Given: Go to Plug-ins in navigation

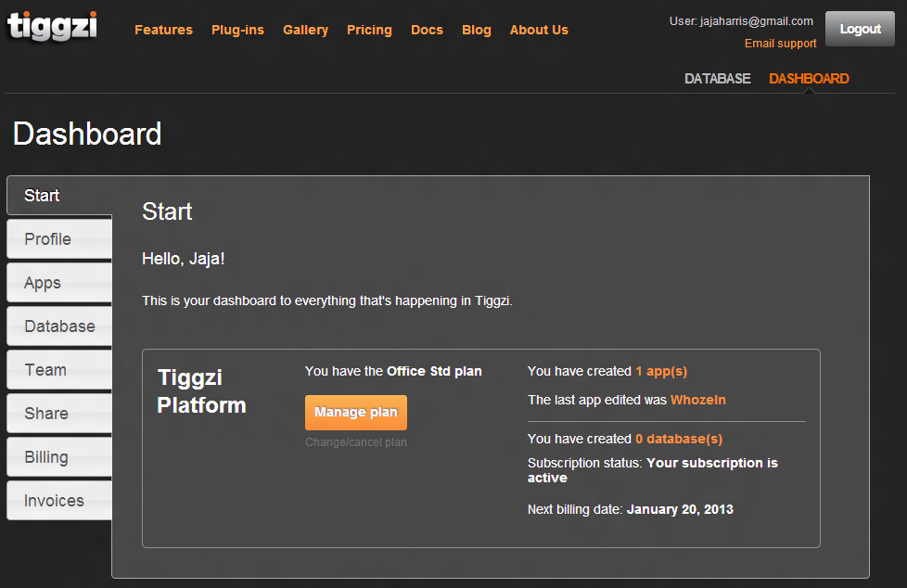Looking at the screenshot, I should pyautogui.click(x=237, y=30).
